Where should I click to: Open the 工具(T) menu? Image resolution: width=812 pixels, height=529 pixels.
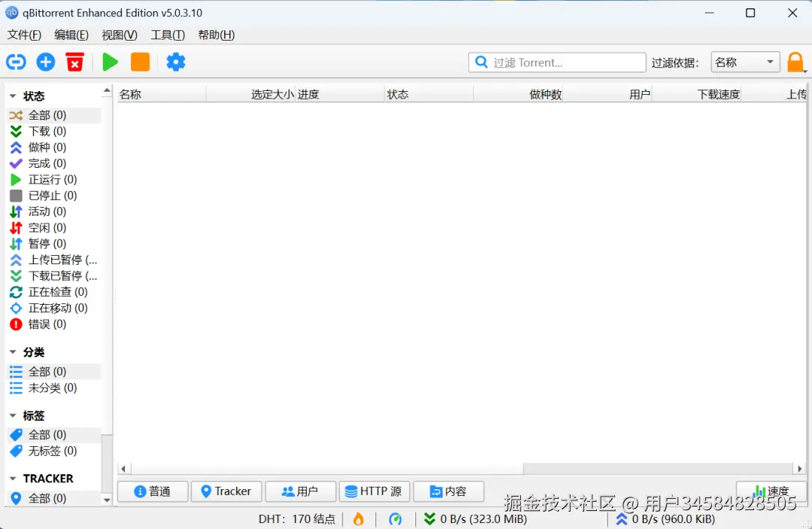[x=168, y=35]
